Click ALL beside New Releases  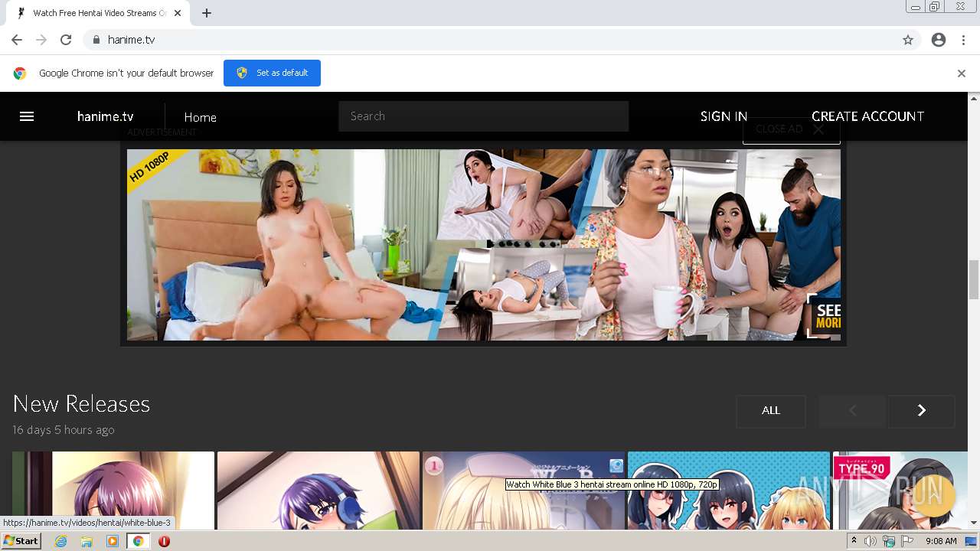click(771, 411)
